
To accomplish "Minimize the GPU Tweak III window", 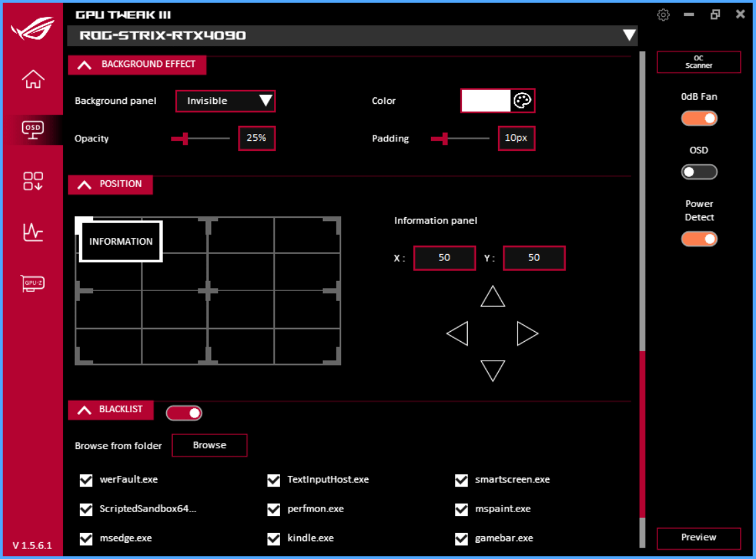I will point(689,15).
